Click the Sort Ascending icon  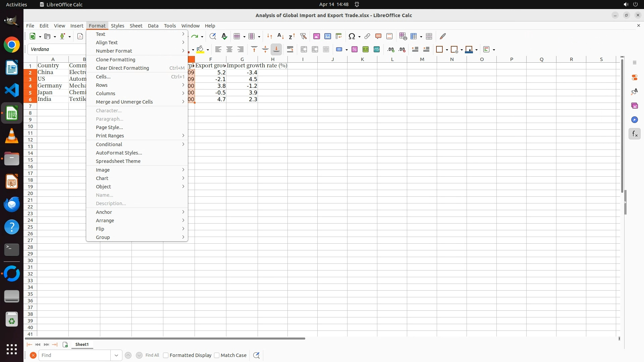[x=280, y=36]
